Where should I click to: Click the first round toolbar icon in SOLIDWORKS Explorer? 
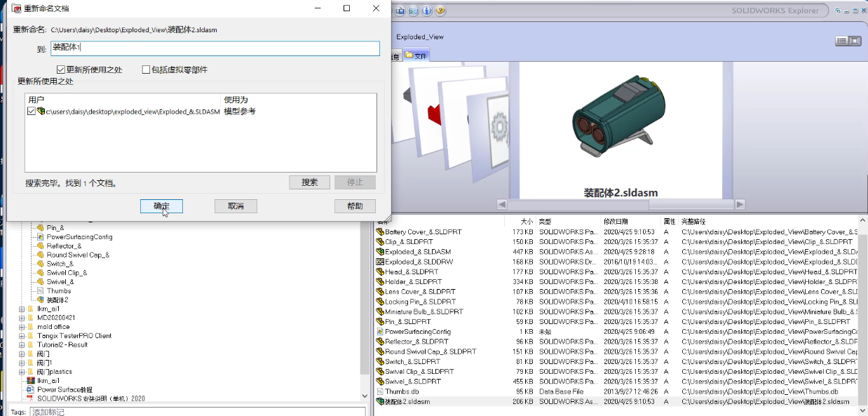(x=400, y=11)
